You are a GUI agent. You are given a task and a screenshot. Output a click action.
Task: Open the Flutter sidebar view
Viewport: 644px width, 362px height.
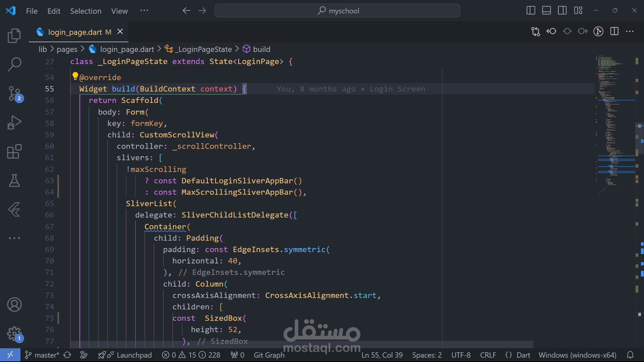14,209
